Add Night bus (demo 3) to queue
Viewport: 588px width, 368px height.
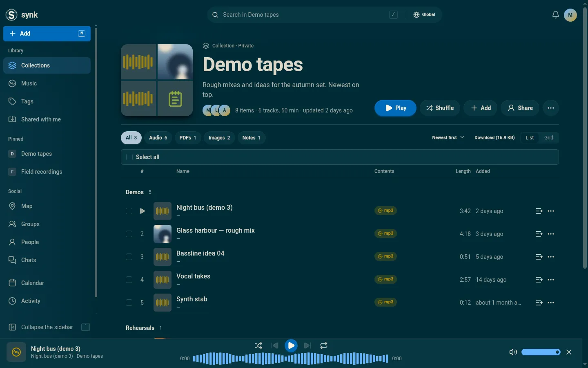point(539,211)
